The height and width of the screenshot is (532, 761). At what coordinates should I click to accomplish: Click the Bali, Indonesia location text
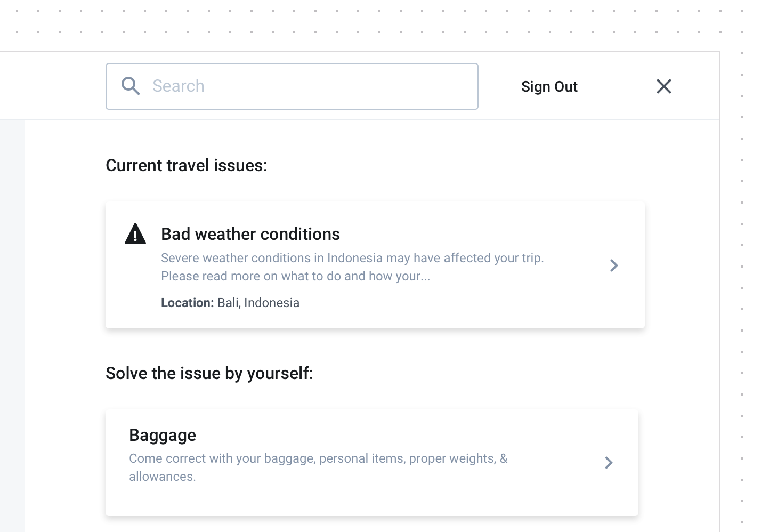[258, 302]
